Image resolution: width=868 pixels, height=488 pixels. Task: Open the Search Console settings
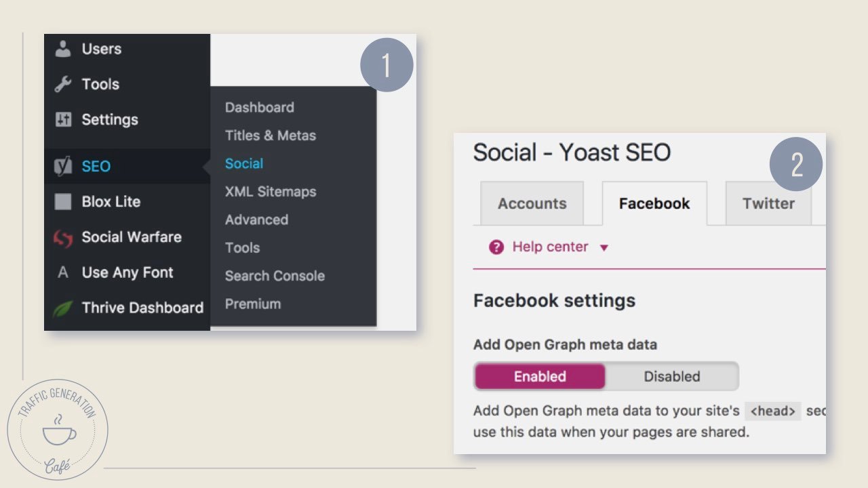[x=274, y=275]
